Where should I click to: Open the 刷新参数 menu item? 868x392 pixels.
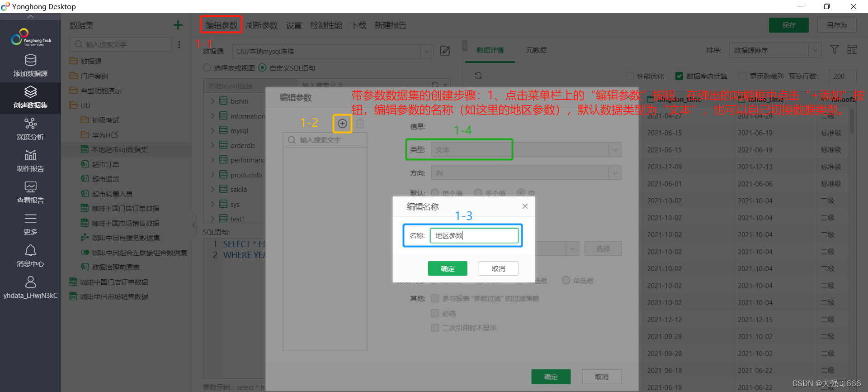(x=262, y=25)
